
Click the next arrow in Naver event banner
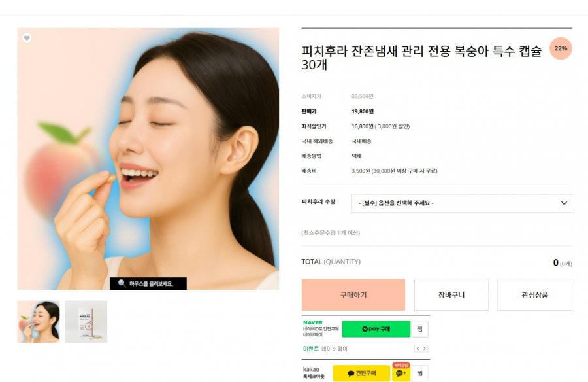tap(425, 349)
